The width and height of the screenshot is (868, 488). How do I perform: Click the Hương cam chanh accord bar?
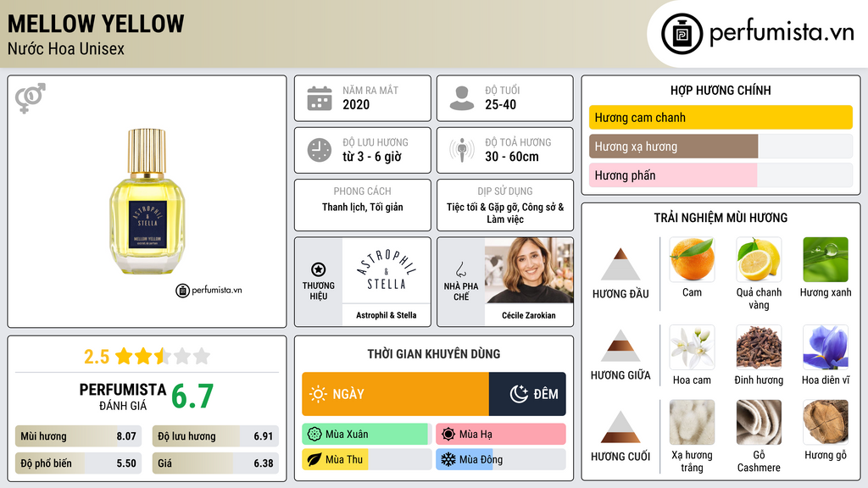721,117
